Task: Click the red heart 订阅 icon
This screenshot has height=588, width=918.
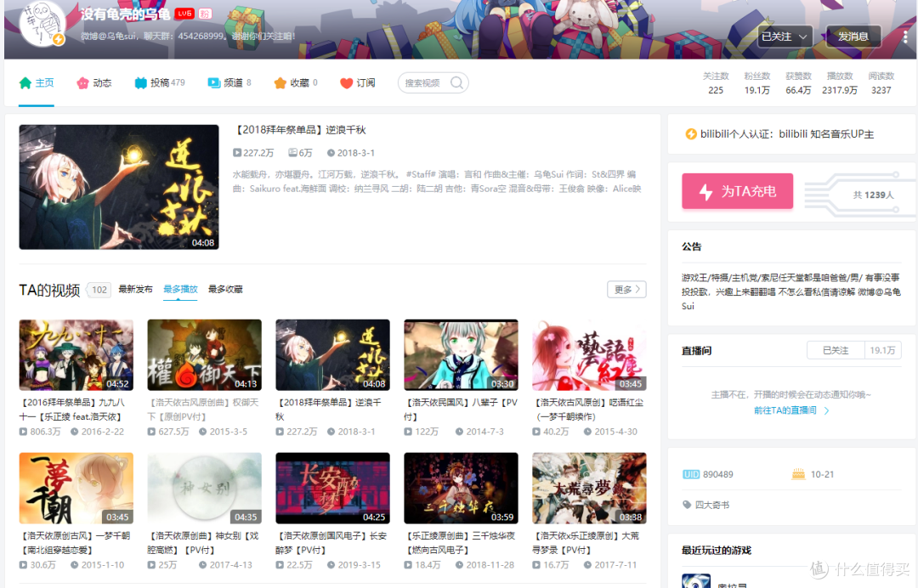Action: 346,83
